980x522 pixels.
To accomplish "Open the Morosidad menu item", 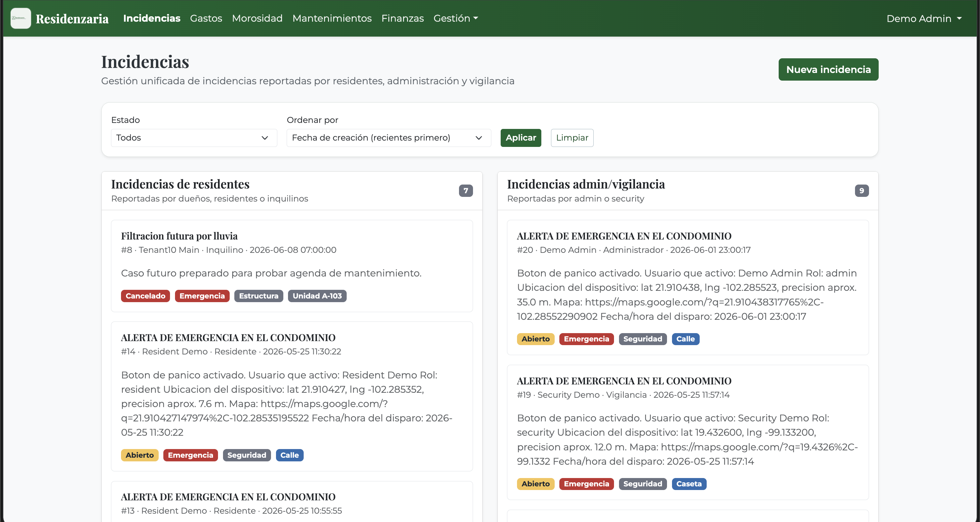I will point(257,18).
